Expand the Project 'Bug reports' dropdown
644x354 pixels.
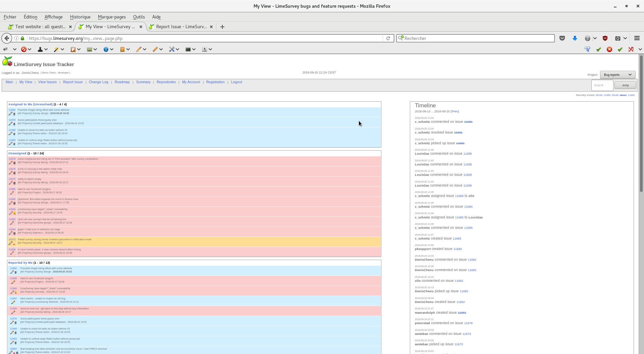pos(618,75)
